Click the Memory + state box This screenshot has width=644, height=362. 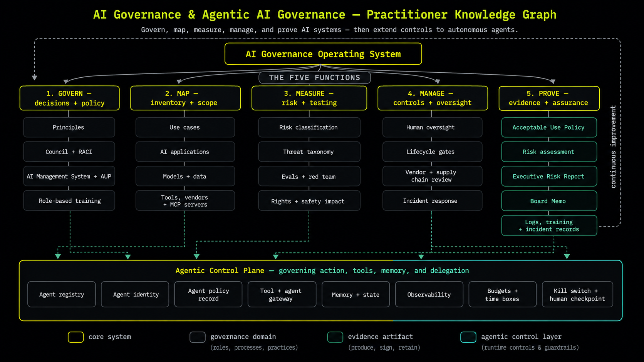pyautogui.click(x=356, y=294)
